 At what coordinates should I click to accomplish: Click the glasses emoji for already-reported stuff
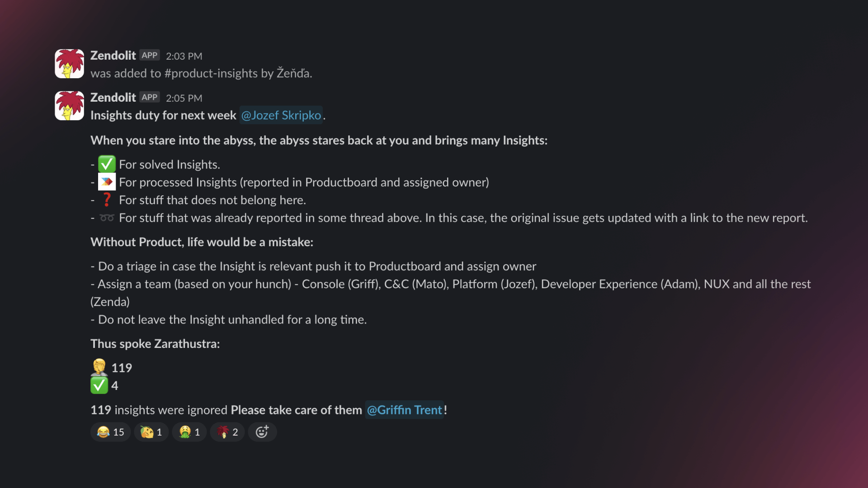[107, 217]
